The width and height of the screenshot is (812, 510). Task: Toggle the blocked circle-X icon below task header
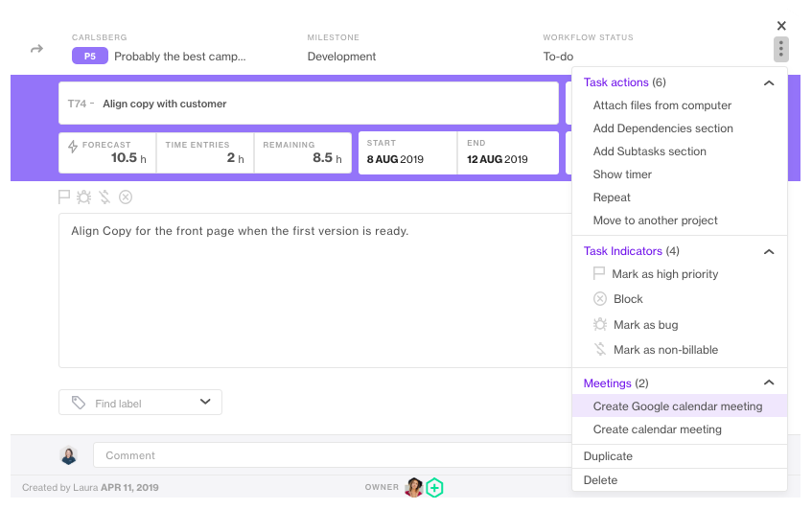coord(126,197)
